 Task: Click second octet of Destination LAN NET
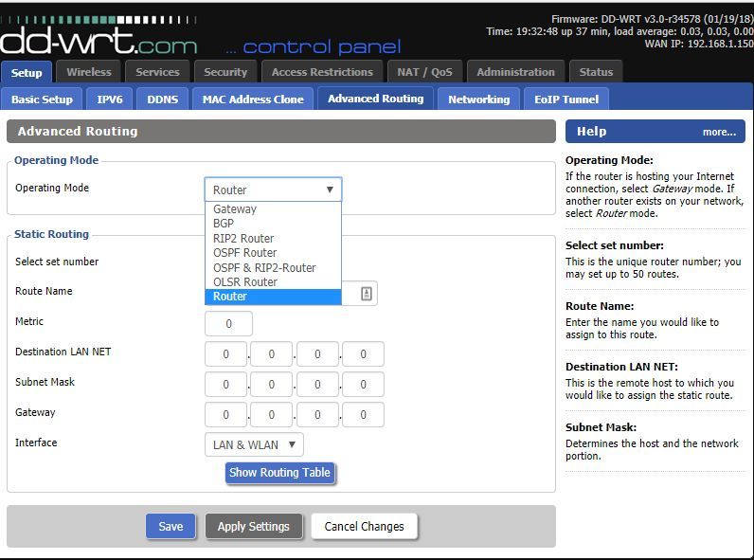coord(272,354)
